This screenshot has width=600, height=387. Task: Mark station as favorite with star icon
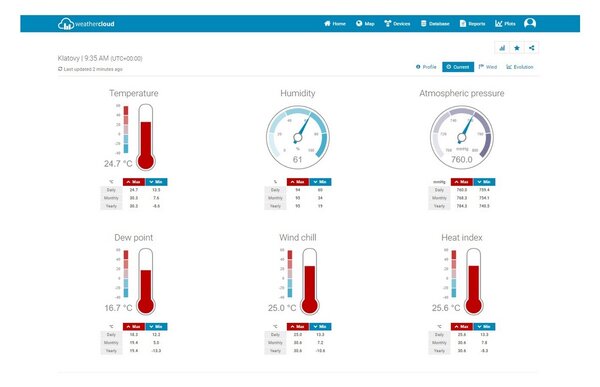[x=517, y=48]
